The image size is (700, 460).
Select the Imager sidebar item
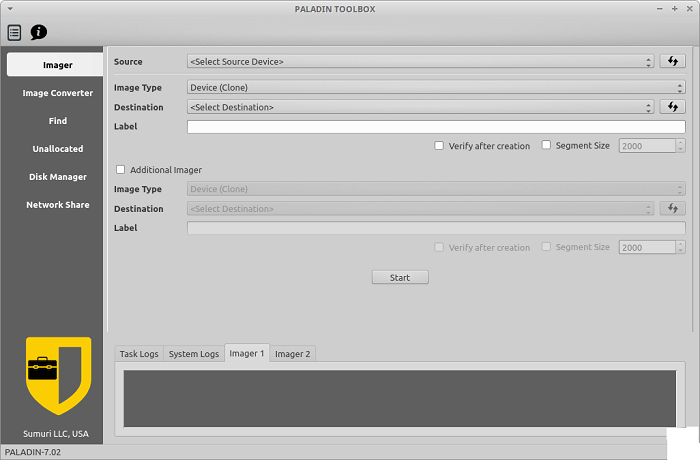coord(55,65)
